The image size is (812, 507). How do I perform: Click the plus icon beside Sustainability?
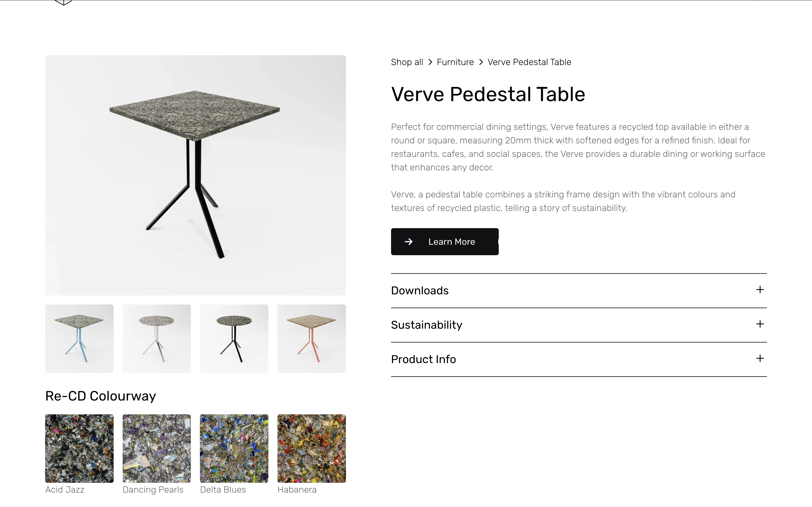coord(760,324)
